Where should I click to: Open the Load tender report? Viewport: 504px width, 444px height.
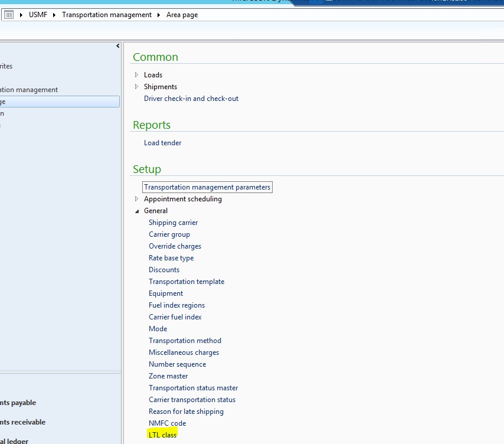162,143
